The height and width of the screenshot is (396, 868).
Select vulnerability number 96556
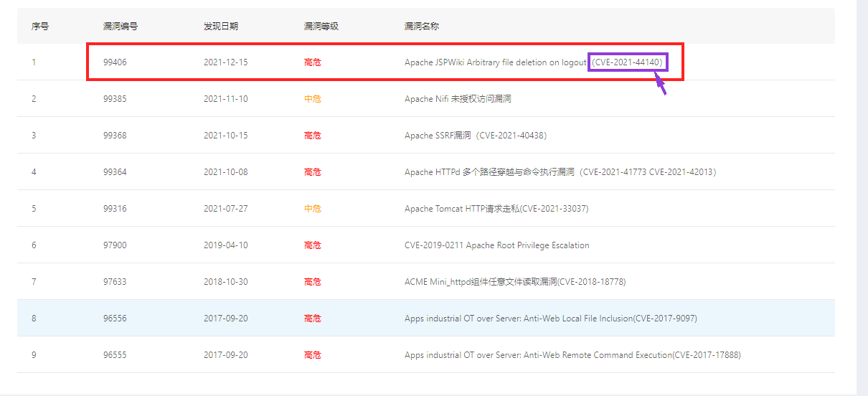115,319
